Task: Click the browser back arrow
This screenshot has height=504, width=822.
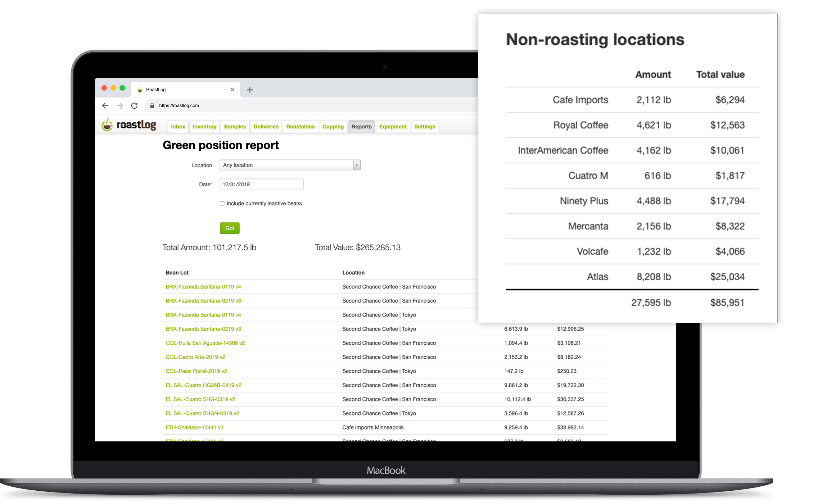Action: (105, 105)
